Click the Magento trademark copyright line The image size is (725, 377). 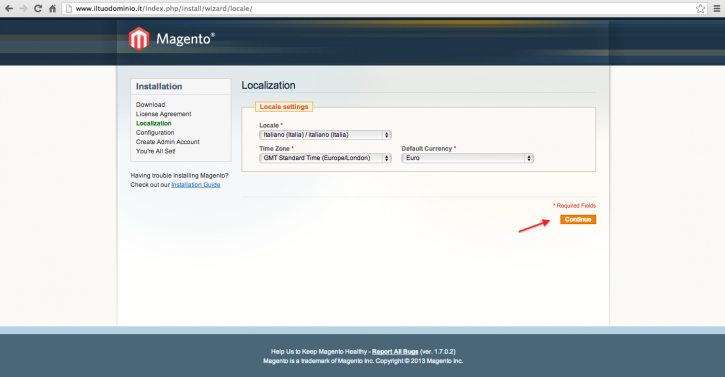pos(363,361)
